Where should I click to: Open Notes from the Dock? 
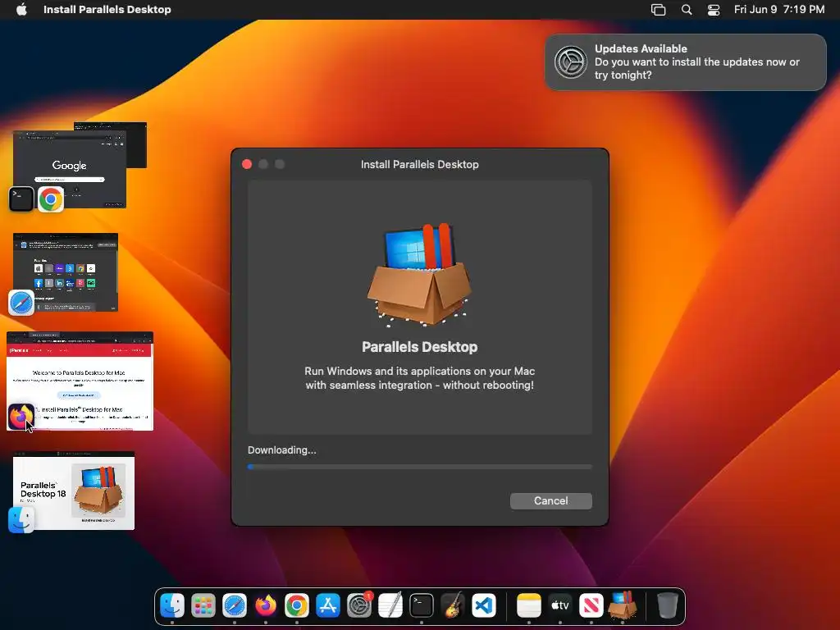click(x=529, y=606)
